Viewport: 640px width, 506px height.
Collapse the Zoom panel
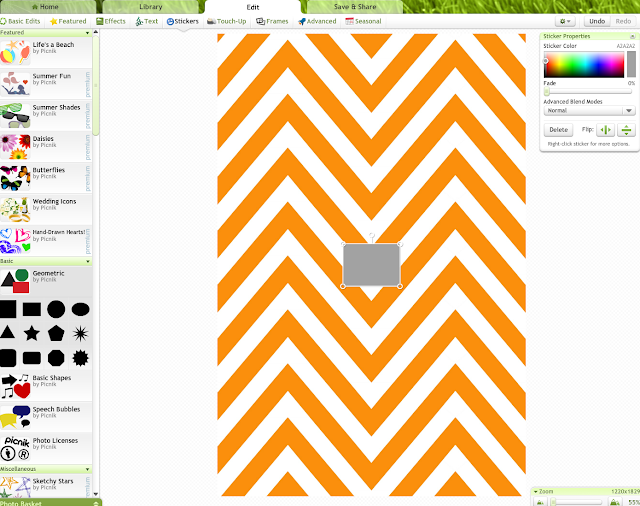tap(536, 492)
